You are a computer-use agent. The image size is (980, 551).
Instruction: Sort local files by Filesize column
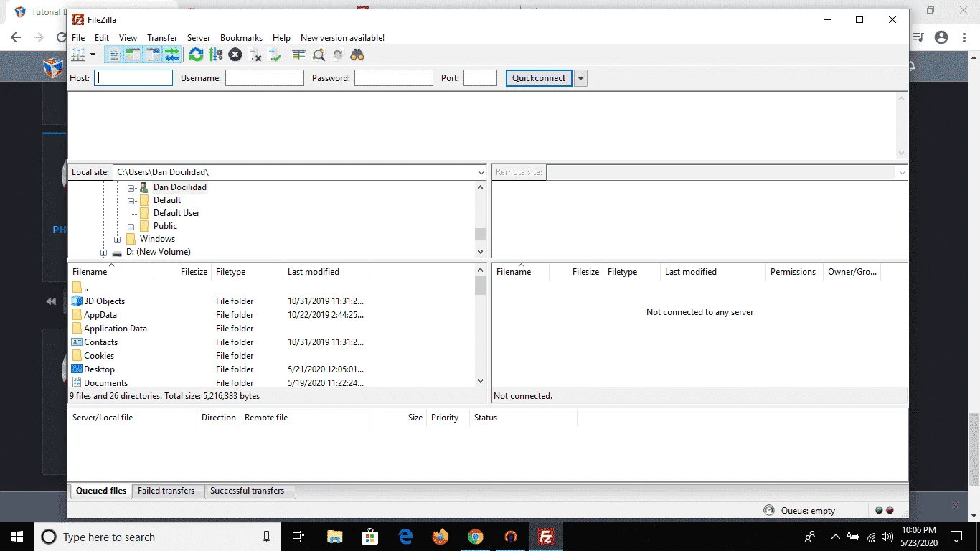click(x=182, y=272)
